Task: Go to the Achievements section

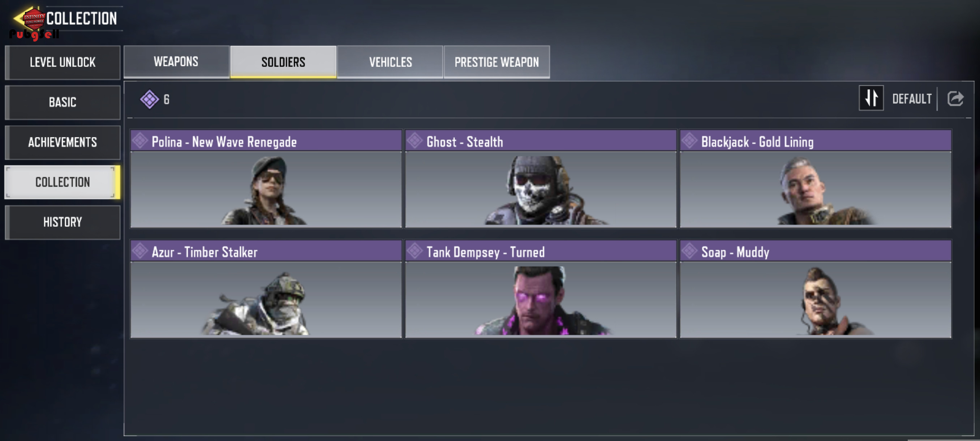Action: [63, 142]
